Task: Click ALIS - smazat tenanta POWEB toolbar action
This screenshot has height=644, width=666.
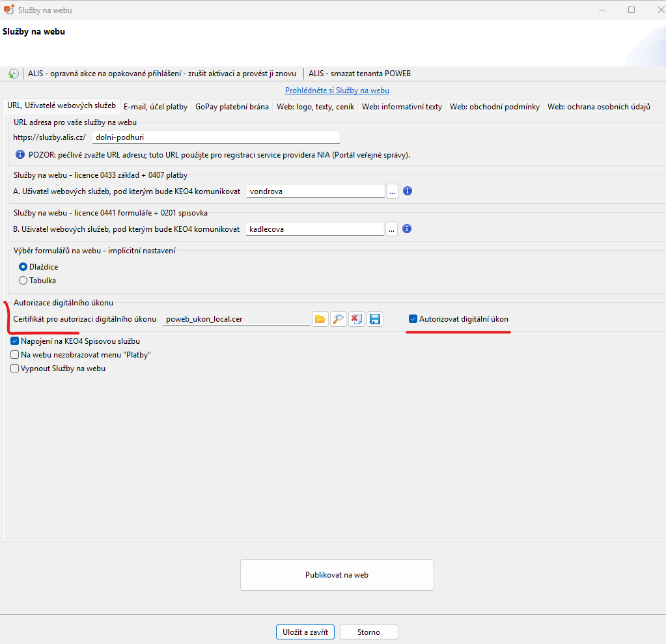Action: 359,74
